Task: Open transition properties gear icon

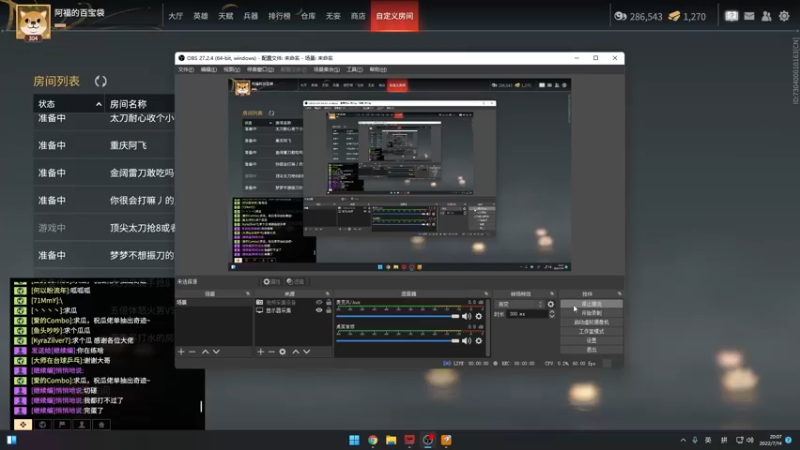Action: coord(551,304)
